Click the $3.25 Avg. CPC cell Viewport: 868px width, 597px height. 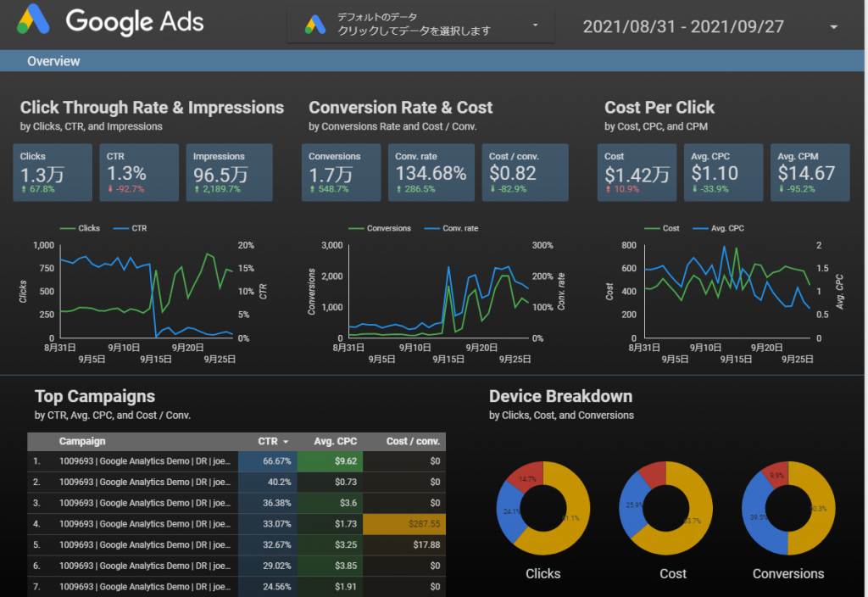pyautogui.click(x=330, y=545)
